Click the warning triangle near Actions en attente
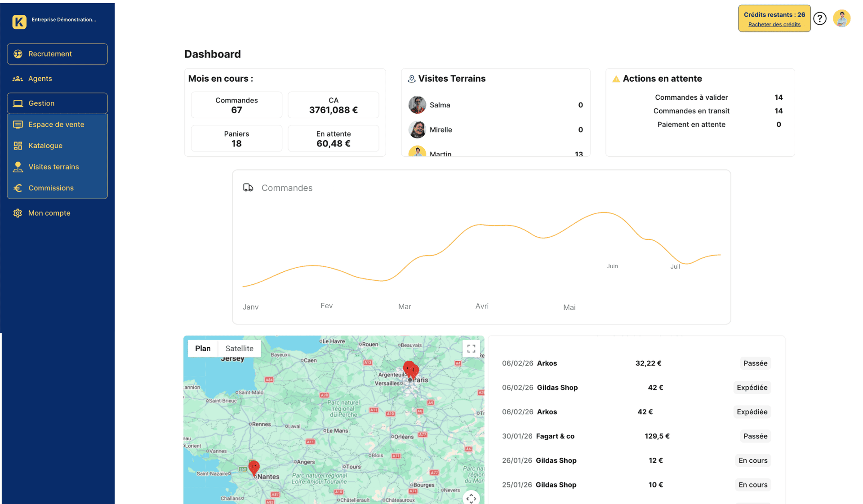Screen dimensions: 863x504 616,78
